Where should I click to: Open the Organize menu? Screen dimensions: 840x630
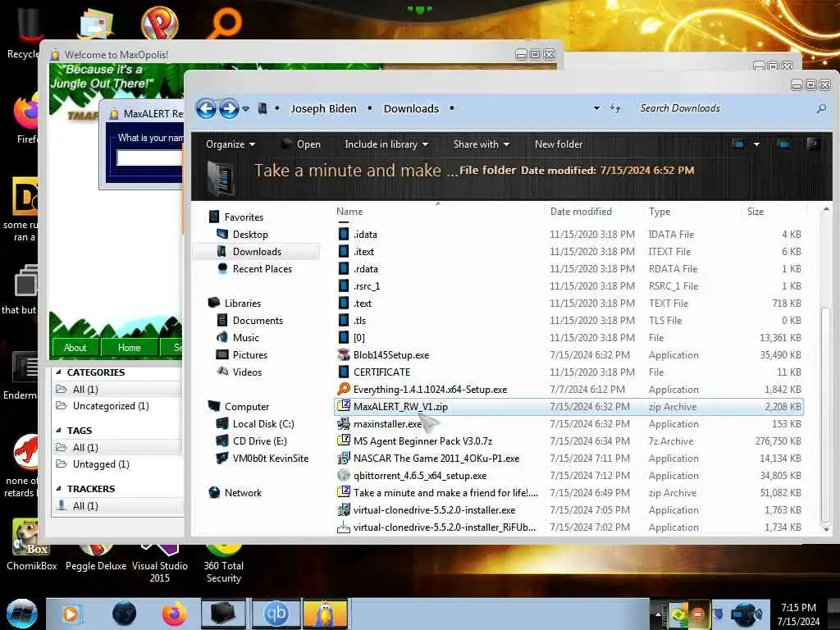point(231,144)
